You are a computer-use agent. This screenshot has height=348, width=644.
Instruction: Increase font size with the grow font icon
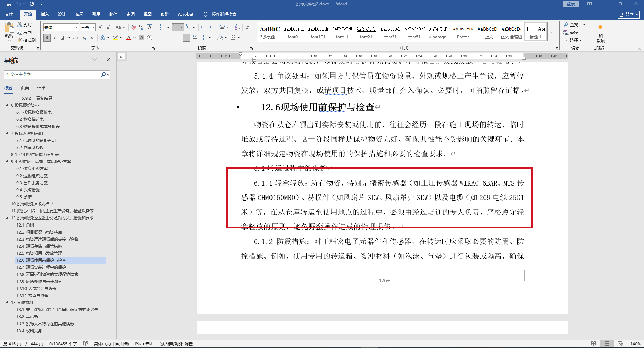[x=100, y=27]
